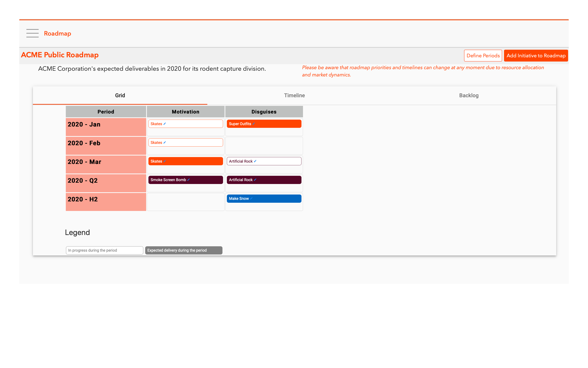The height and width of the screenshot is (368, 588).
Task: Select the Super Outfits card
Action: [x=264, y=124]
